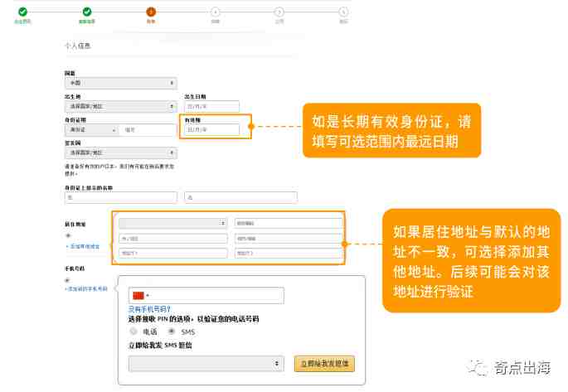Select the 电话 call verification radio button
Screen dimensions: 568x392
click(x=134, y=332)
